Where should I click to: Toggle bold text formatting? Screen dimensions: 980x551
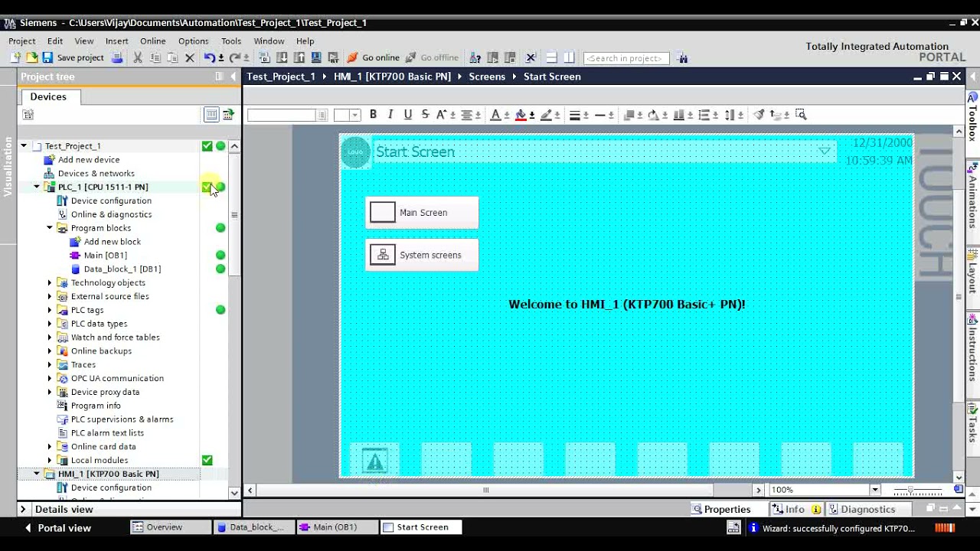373,115
